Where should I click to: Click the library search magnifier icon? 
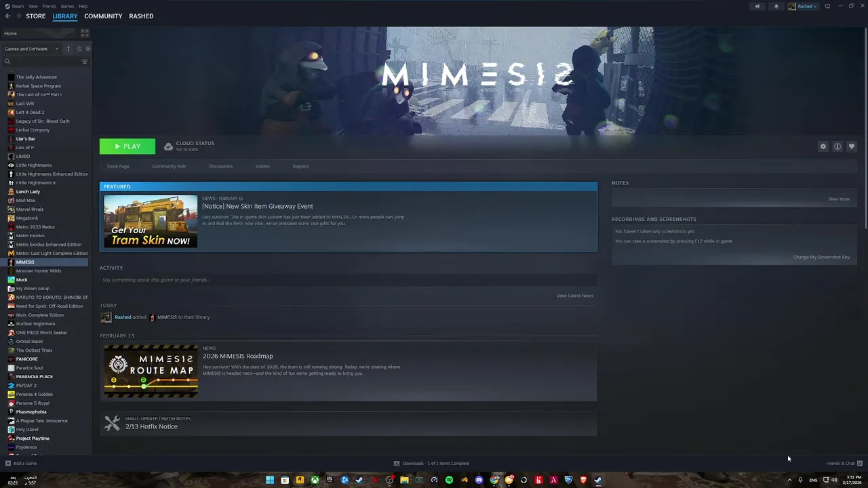(x=7, y=62)
